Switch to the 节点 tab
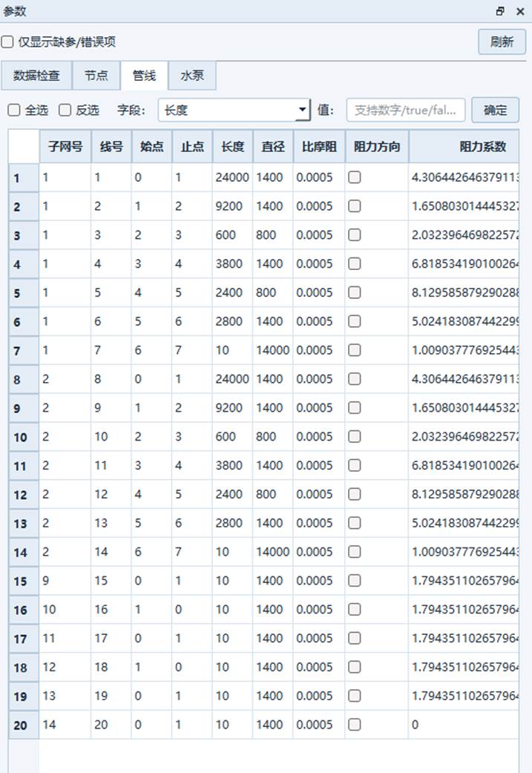The image size is (532, 773). [96, 76]
